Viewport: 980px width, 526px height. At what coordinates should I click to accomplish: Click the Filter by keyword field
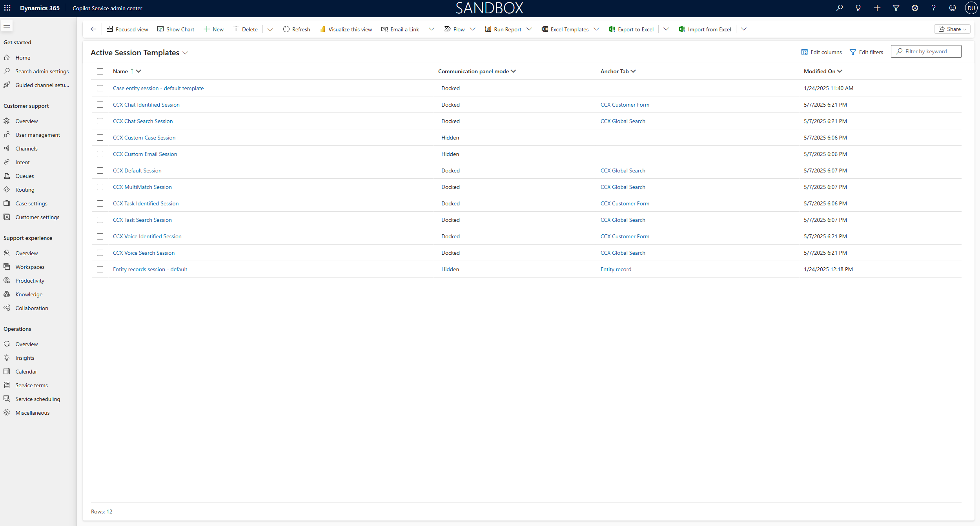pyautogui.click(x=930, y=51)
